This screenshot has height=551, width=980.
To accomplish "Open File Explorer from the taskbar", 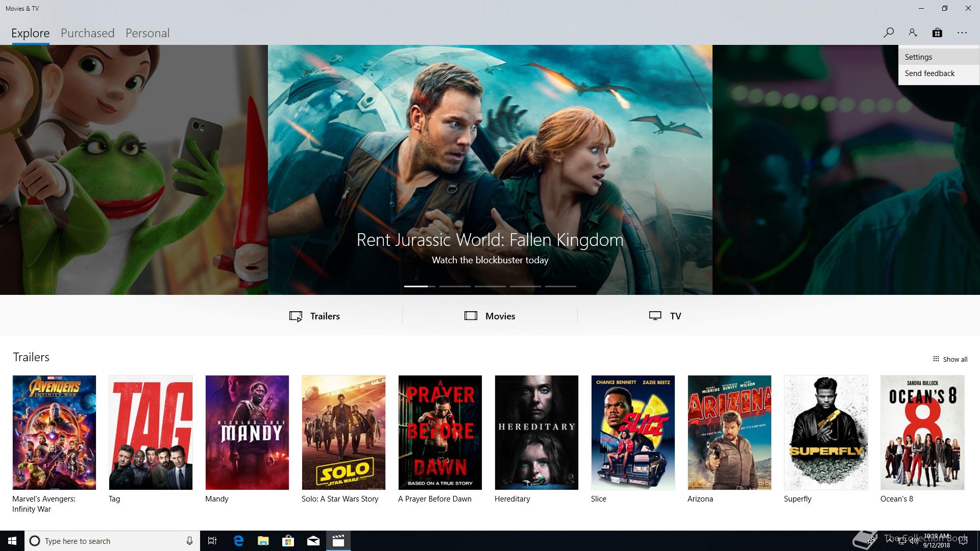I will click(263, 541).
